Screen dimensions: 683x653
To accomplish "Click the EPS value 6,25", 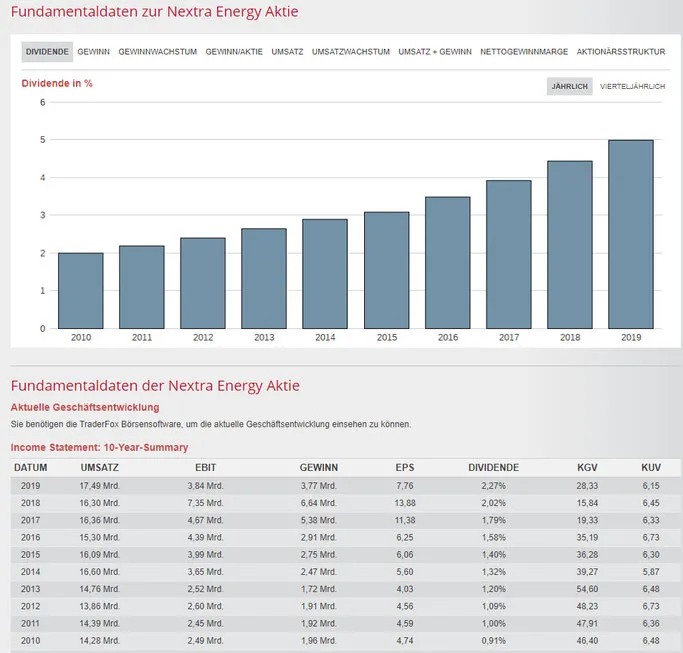I will point(405,538).
